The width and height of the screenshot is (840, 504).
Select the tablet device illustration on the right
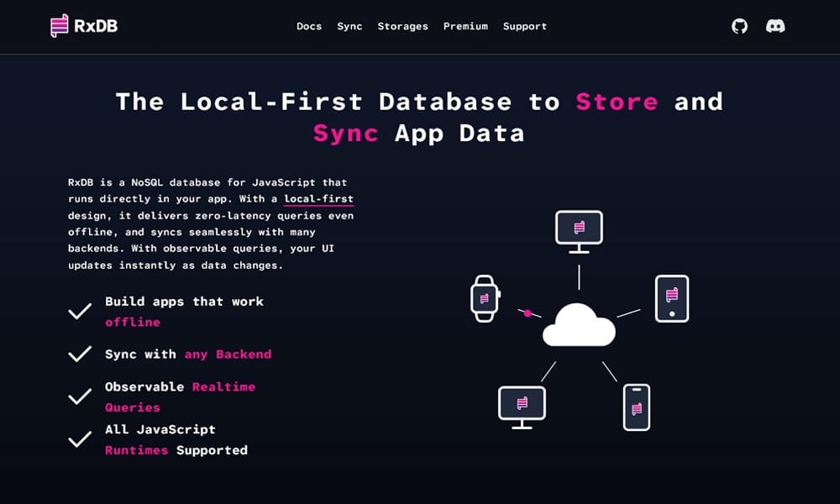click(x=672, y=298)
